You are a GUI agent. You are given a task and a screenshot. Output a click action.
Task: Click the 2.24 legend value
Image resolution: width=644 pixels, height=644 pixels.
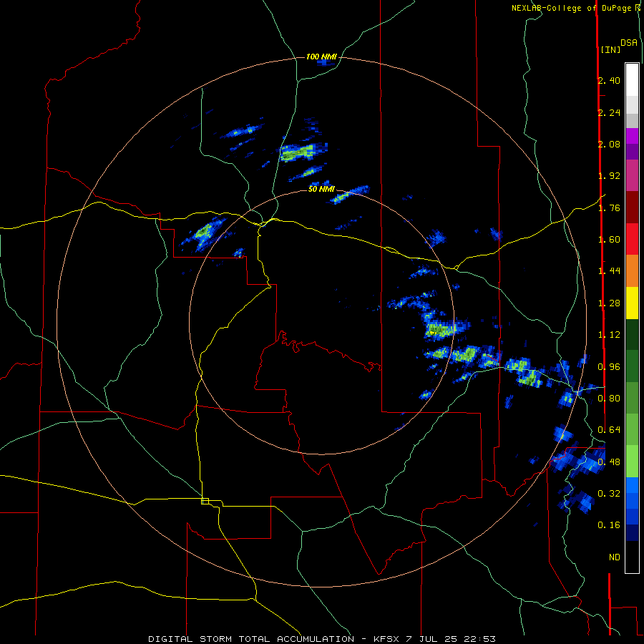point(609,112)
